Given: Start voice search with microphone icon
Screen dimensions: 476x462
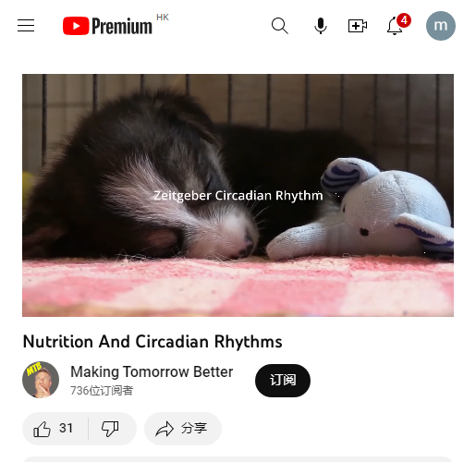Looking at the screenshot, I should (x=321, y=26).
